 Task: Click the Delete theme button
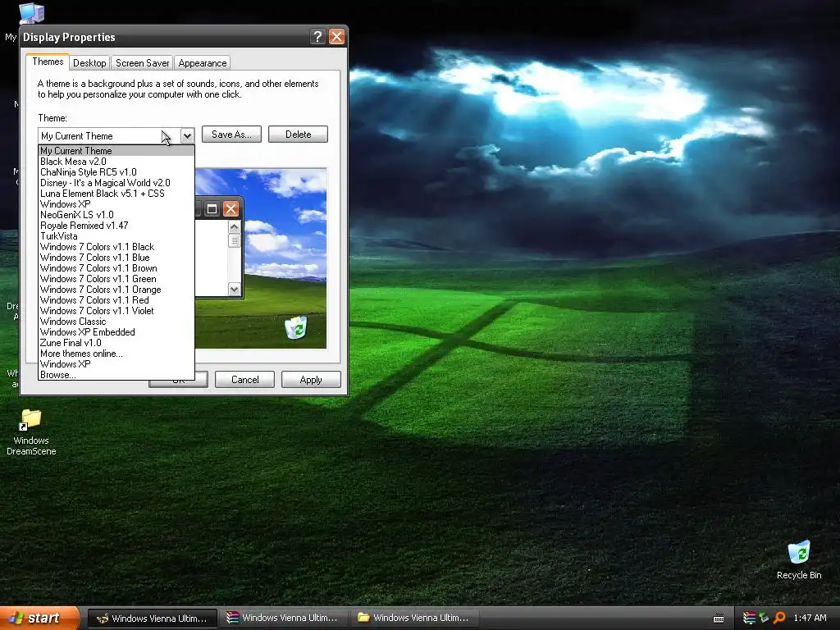298,135
